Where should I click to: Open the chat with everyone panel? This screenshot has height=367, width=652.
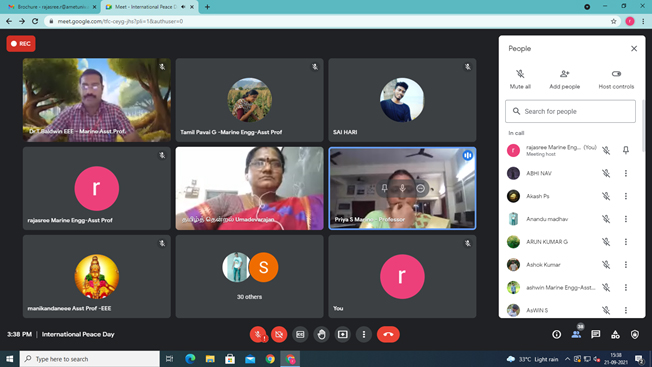[x=595, y=334]
